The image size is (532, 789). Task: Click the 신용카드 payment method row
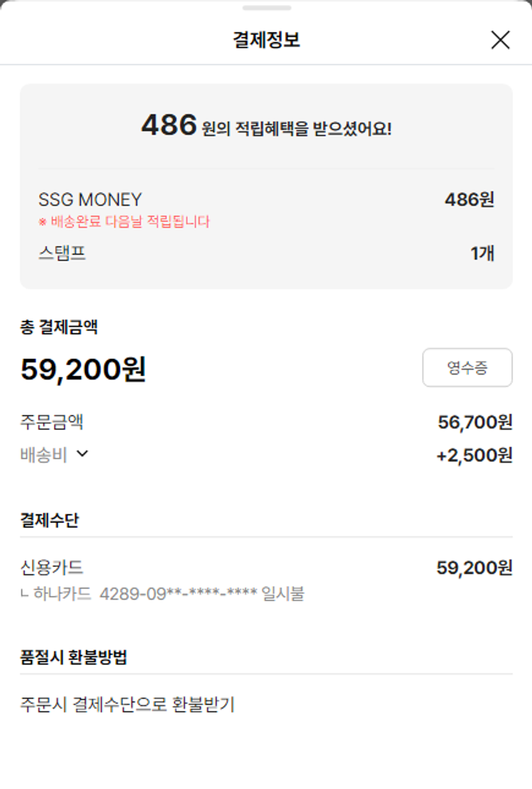tap(52, 568)
